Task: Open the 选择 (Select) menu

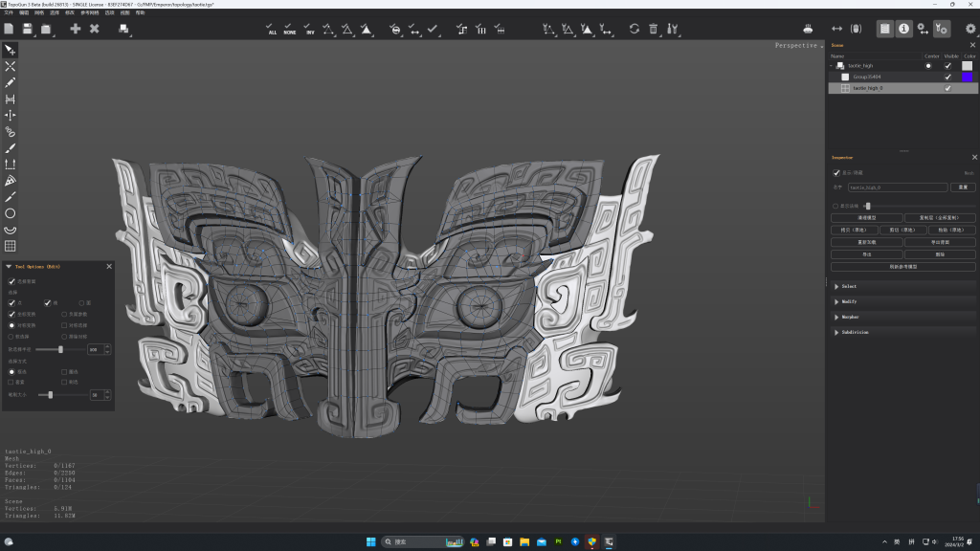Action: tap(55, 12)
